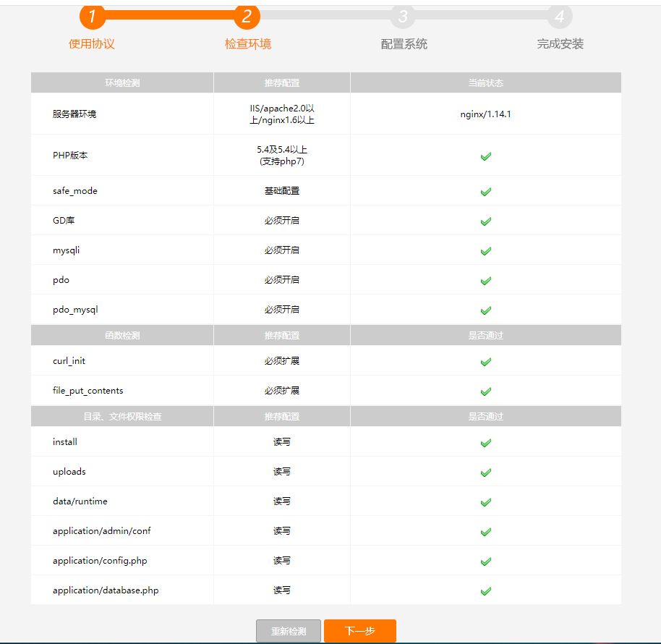Click the 目录、文件权限检查 header cell
Image resolution: width=661 pixels, height=644 pixels.
coord(122,416)
